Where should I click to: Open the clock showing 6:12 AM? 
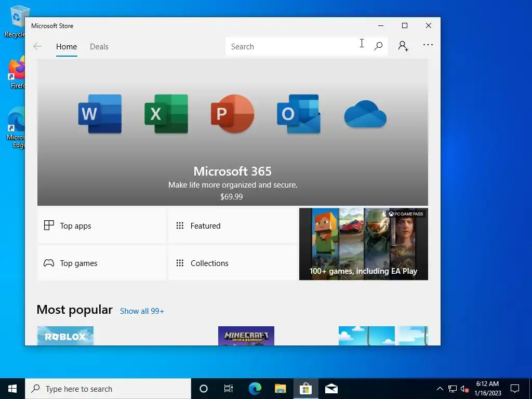(x=487, y=389)
